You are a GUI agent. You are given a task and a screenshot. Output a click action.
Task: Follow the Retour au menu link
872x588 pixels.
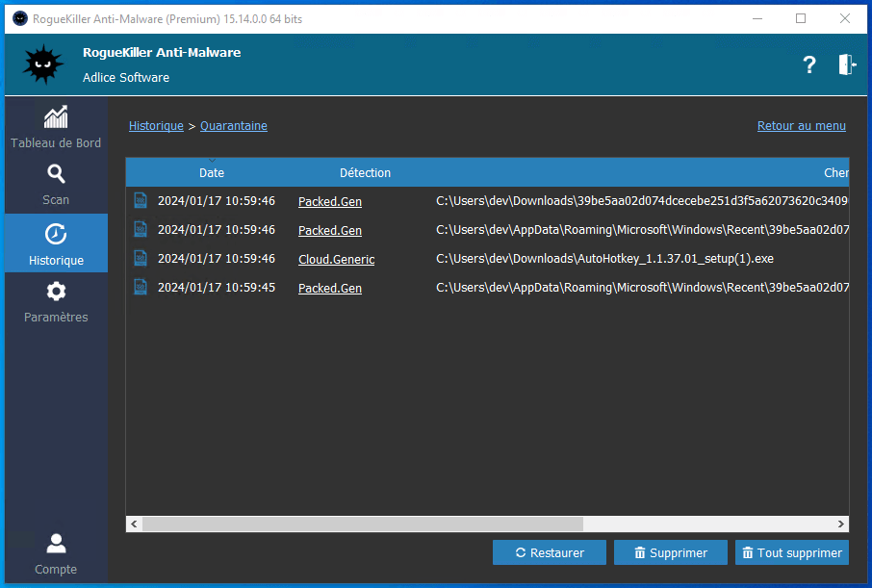(801, 126)
